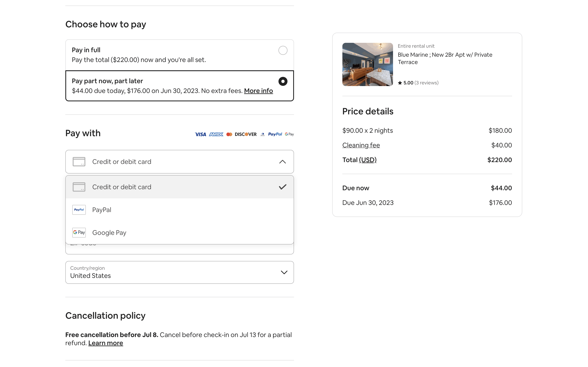Click the star rating icon in listing card
The height and width of the screenshot is (367, 588).
[400, 83]
